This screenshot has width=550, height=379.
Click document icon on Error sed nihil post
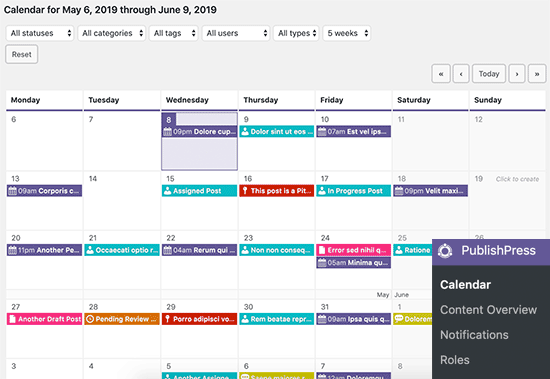click(322, 250)
